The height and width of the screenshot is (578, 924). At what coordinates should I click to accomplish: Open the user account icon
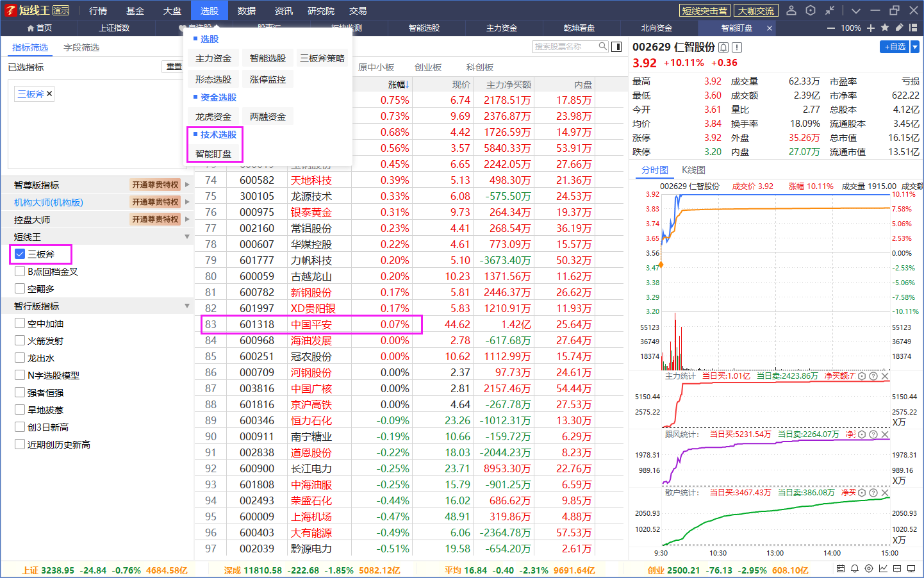point(791,10)
